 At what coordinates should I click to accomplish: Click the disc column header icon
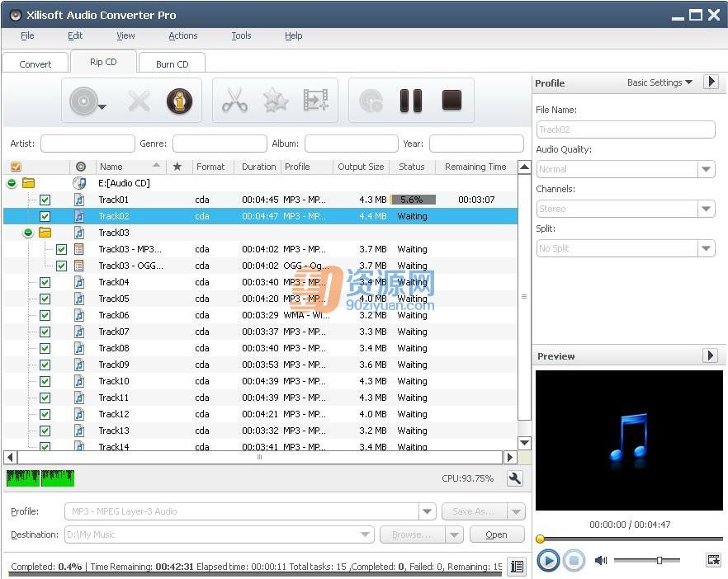click(81, 167)
